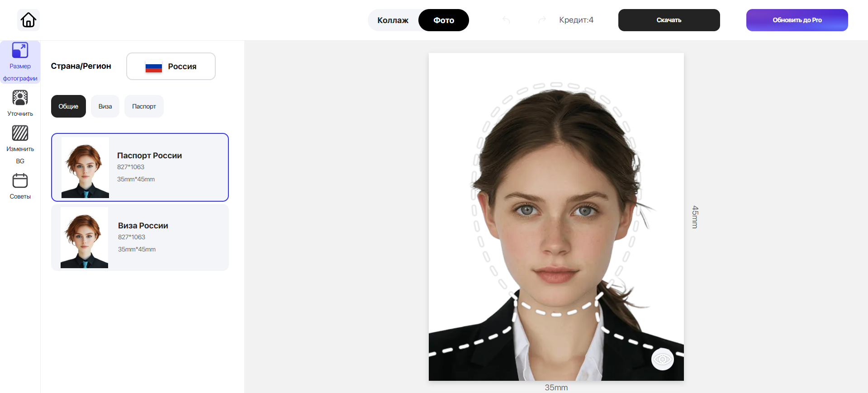Click Обновить до Pro button
Viewport: 868px width, 393px height.
(x=797, y=20)
